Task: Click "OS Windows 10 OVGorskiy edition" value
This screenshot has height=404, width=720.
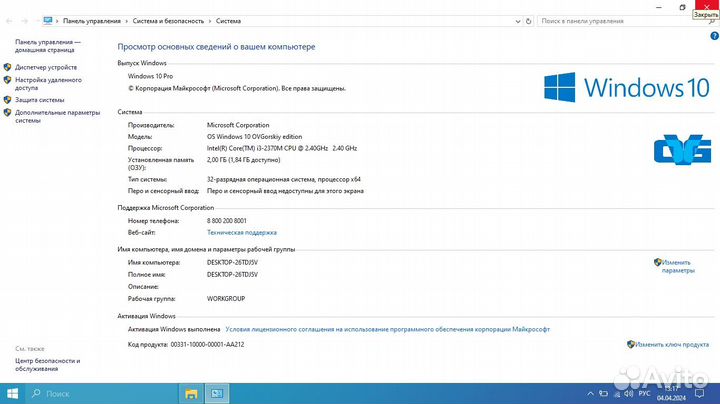Action: click(254, 137)
